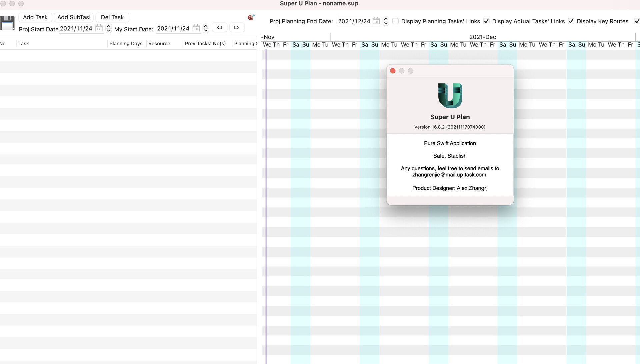Viewport: 640px width, 364px height.
Task: Click the email zhangrenjie@mail.up-task.com
Action: pyautogui.click(x=450, y=175)
